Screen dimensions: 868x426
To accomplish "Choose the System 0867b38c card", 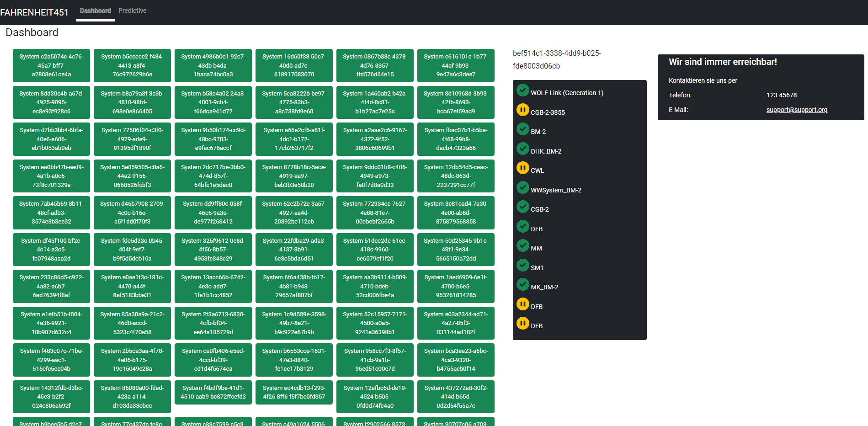I will pos(375,65).
